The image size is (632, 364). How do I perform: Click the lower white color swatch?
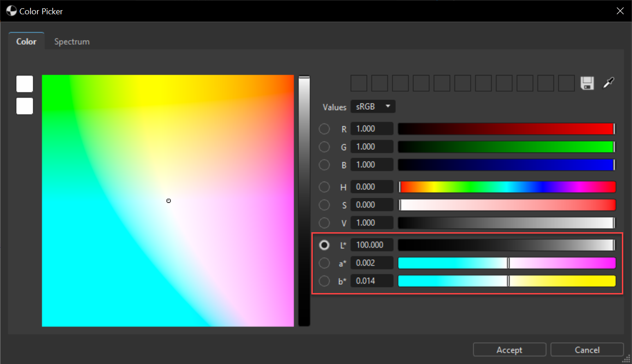(24, 106)
